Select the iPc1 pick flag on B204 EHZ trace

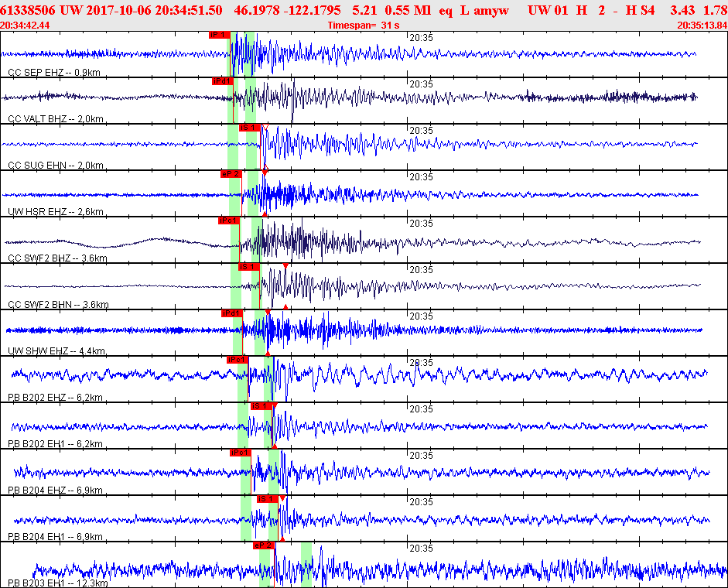[x=240, y=453]
